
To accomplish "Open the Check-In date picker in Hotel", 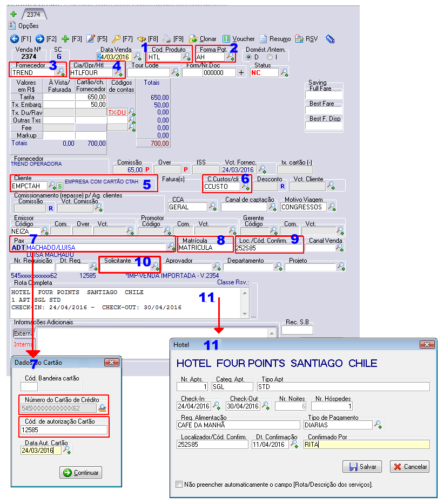I will 217,406.
